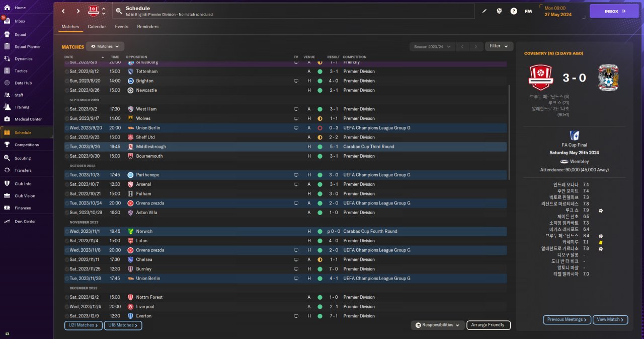Viewport: 644px width, 339px height.
Task: Open the Training cone icon in sidebar
Action: [x=7, y=107]
